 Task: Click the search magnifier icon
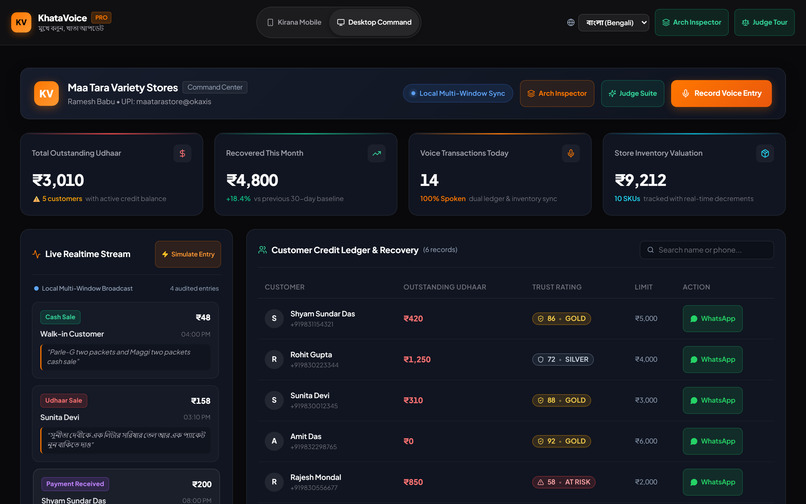pyautogui.click(x=650, y=250)
